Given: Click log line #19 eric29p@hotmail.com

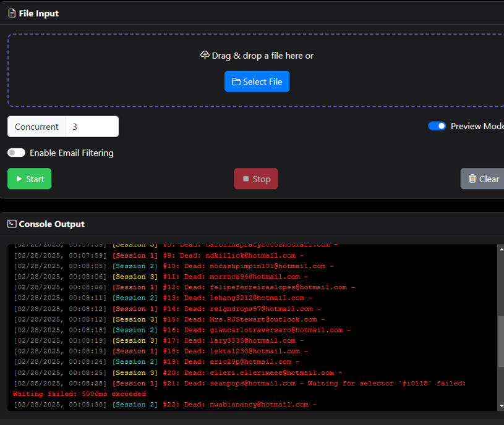Looking at the screenshot, I should (x=156, y=362).
